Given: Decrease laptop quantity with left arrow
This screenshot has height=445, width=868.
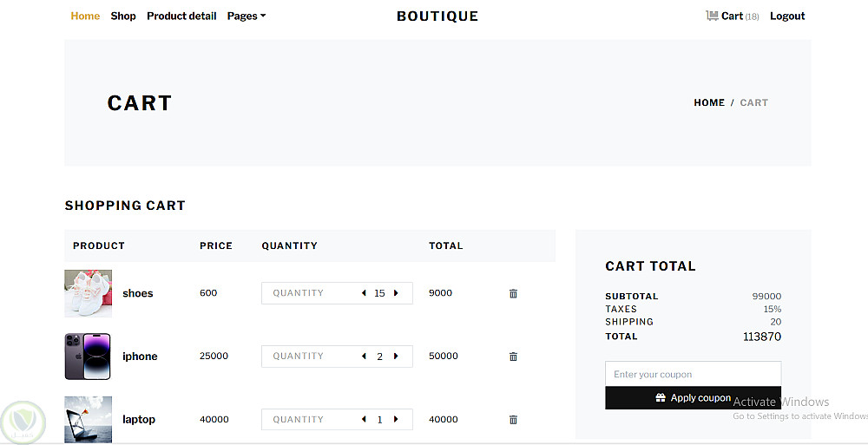Looking at the screenshot, I should pos(364,420).
